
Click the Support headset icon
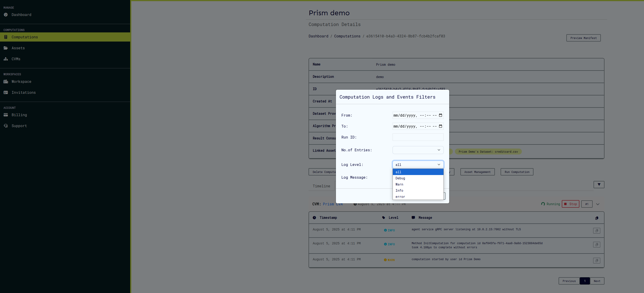6,126
